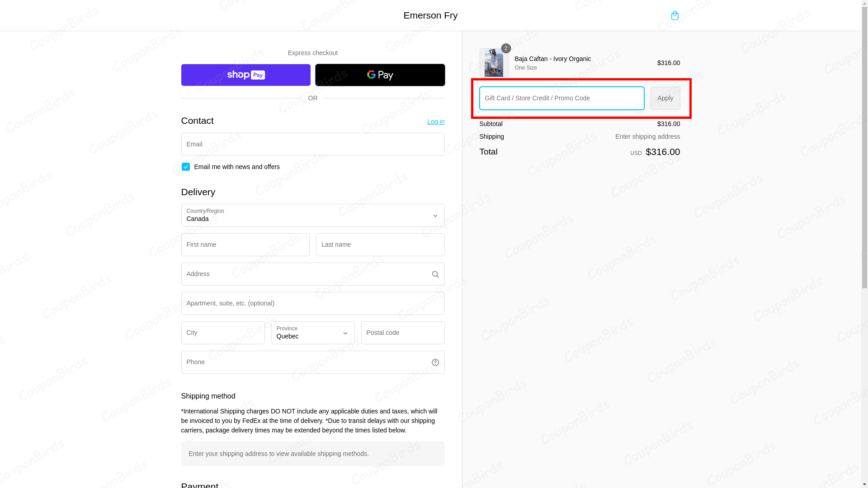Uncheck Email me with news and offers
868x488 pixels.
[x=185, y=167]
